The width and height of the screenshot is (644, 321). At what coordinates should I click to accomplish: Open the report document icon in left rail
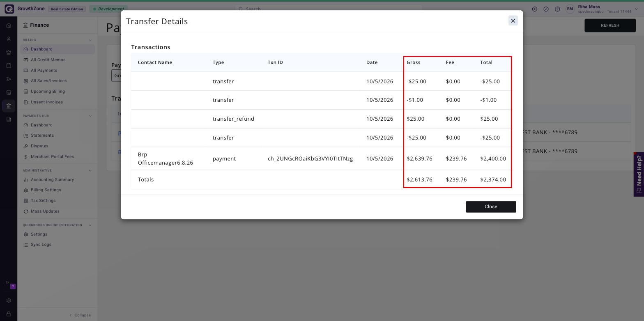pyautogui.click(x=9, y=119)
